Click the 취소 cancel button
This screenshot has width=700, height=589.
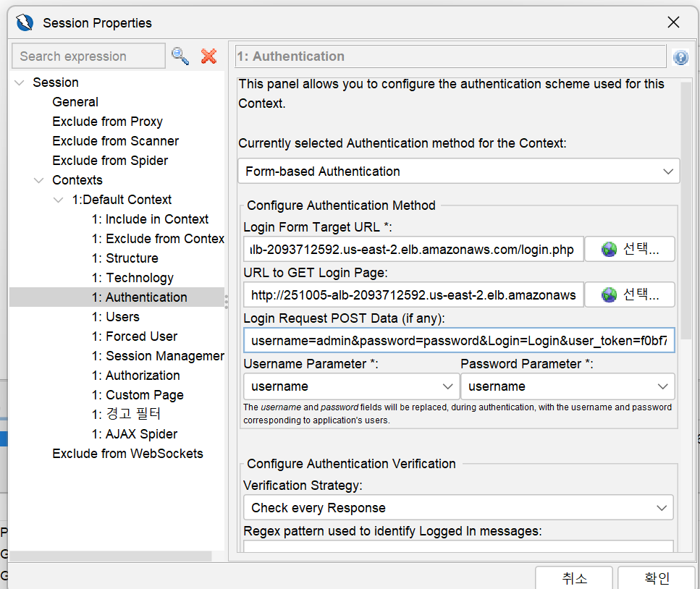(x=574, y=578)
